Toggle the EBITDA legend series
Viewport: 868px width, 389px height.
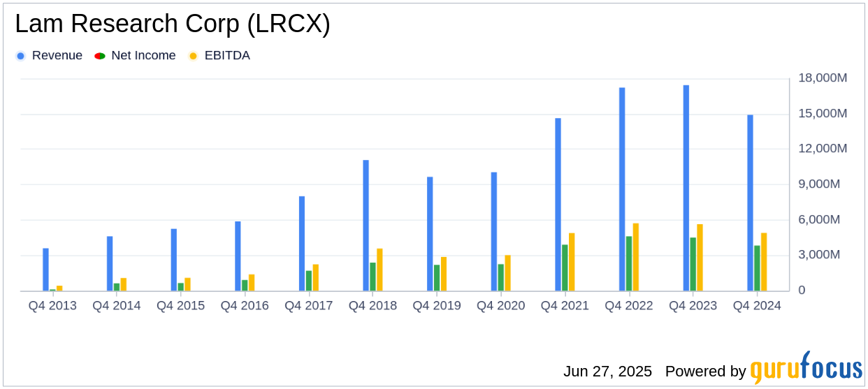[219, 56]
